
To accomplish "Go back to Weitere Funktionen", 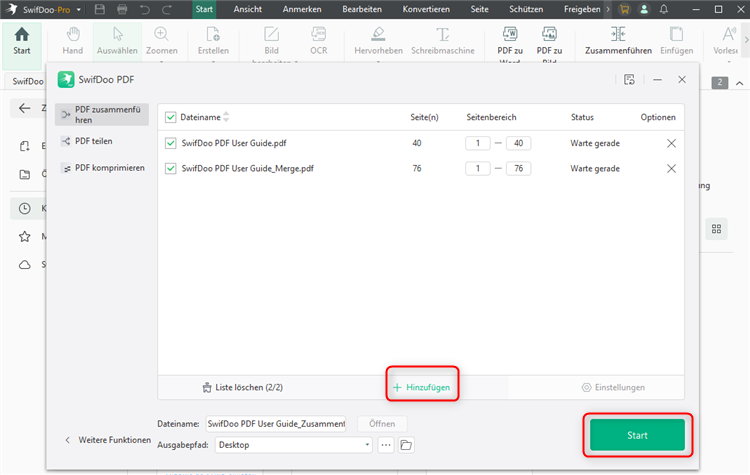I will [108, 440].
